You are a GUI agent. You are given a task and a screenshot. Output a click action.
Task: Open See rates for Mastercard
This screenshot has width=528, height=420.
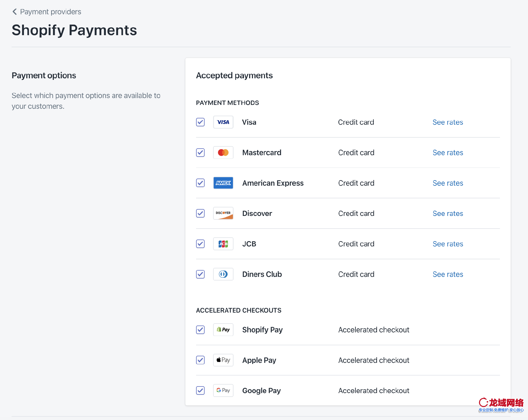(x=448, y=152)
